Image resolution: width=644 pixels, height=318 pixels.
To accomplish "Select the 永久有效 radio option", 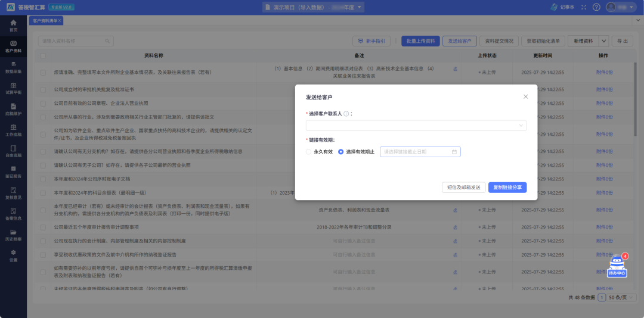I will [x=309, y=152].
